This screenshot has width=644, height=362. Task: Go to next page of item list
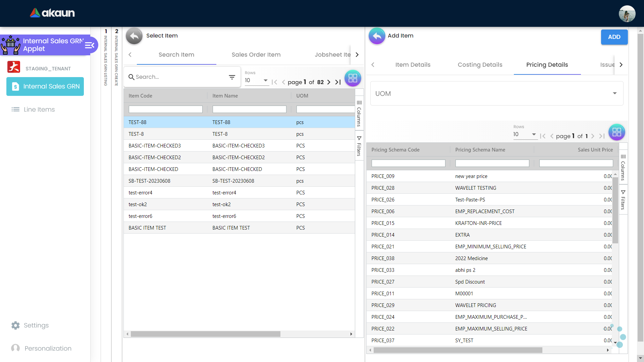[x=329, y=82]
